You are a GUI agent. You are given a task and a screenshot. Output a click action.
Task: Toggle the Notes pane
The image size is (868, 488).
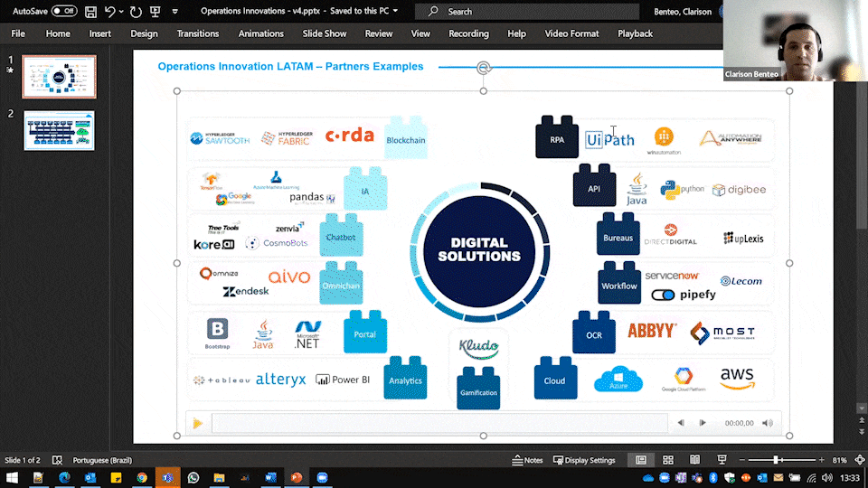(x=526, y=460)
